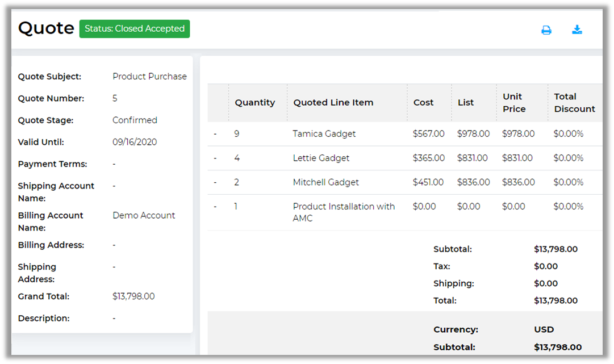Image resolution: width=614 pixels, height=364 pixels.
Task: Click the Quantity column header
Action: tap(254, 103)
